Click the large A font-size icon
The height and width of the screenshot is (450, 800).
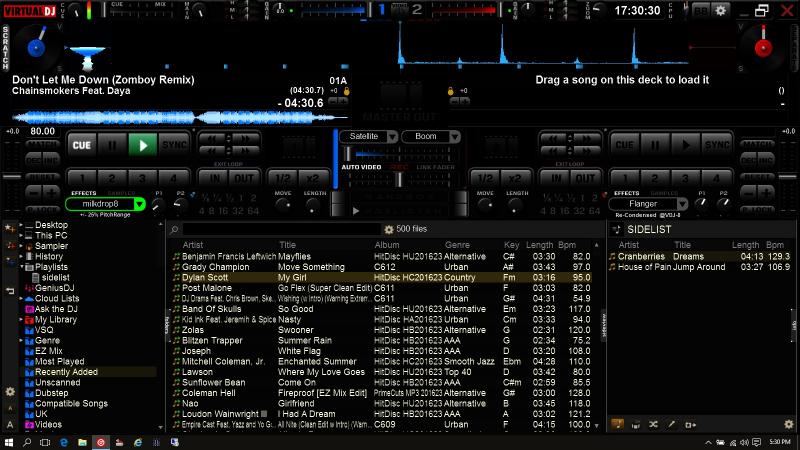10,424
